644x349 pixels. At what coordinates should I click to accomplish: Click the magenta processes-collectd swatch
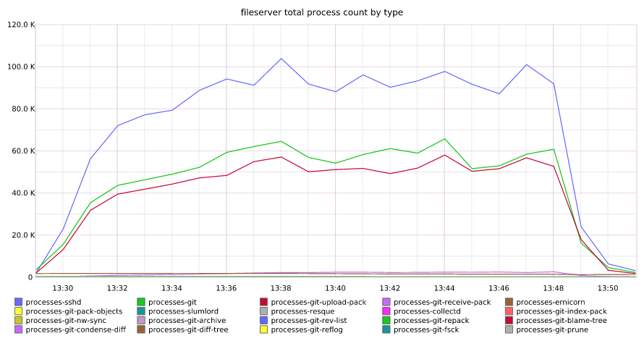[x=386, y=311]
